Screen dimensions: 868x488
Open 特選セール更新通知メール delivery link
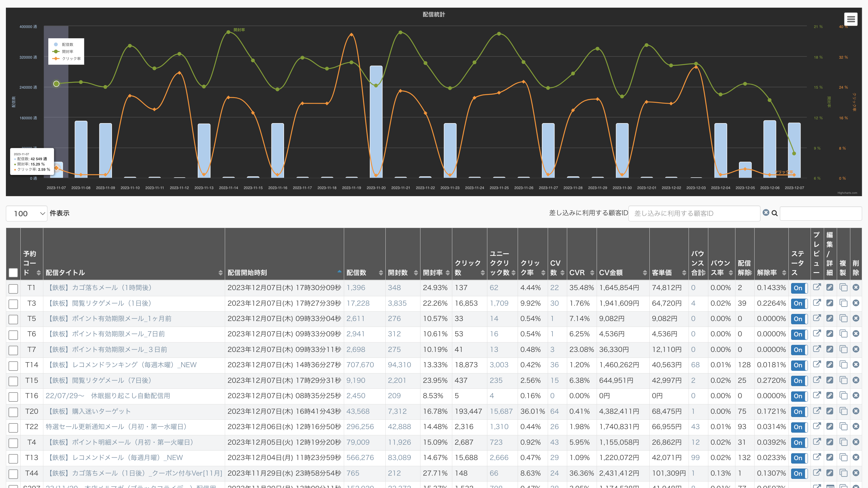click(x=118, y=427)
